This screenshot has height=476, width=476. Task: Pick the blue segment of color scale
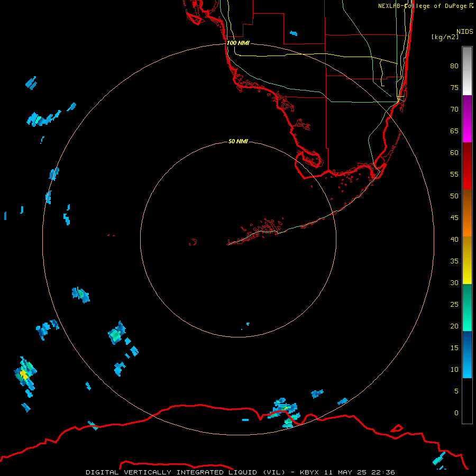coord(467,354)
